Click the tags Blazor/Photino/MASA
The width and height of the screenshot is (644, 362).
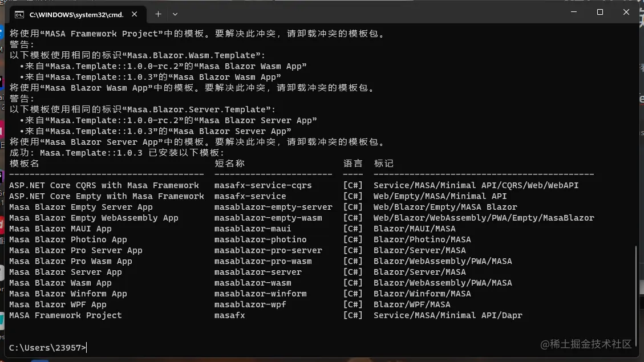(x=422, y=239)
